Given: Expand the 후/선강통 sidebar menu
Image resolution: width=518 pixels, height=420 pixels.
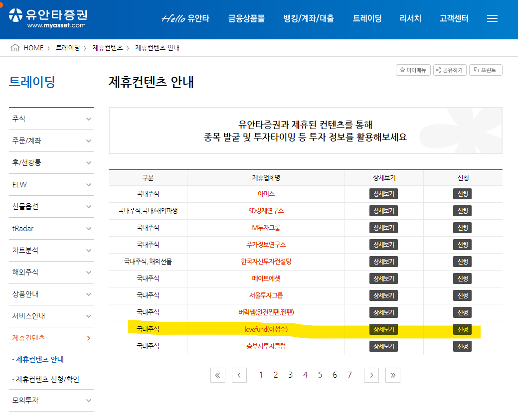Looking at the screenshot, I should tap(51, 163).
